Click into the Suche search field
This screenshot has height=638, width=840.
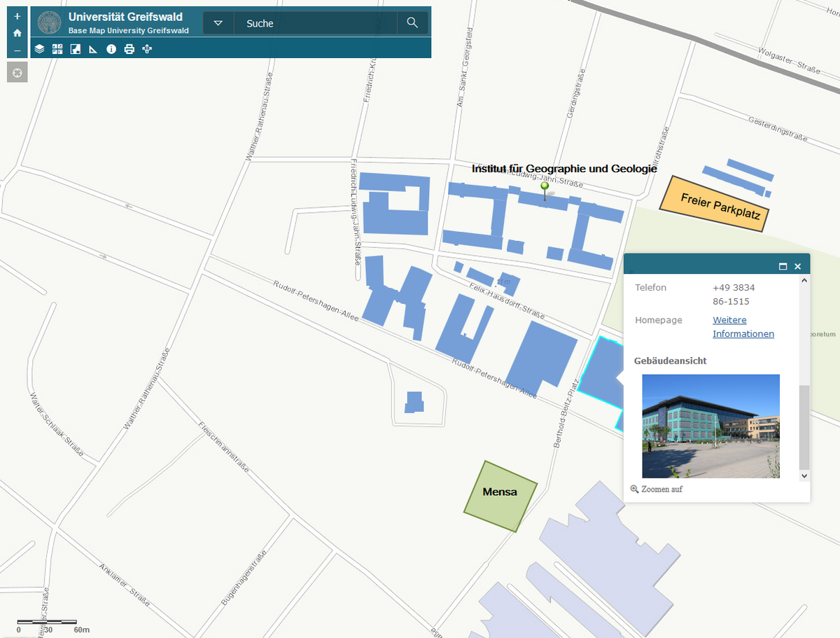pos(315,23)
